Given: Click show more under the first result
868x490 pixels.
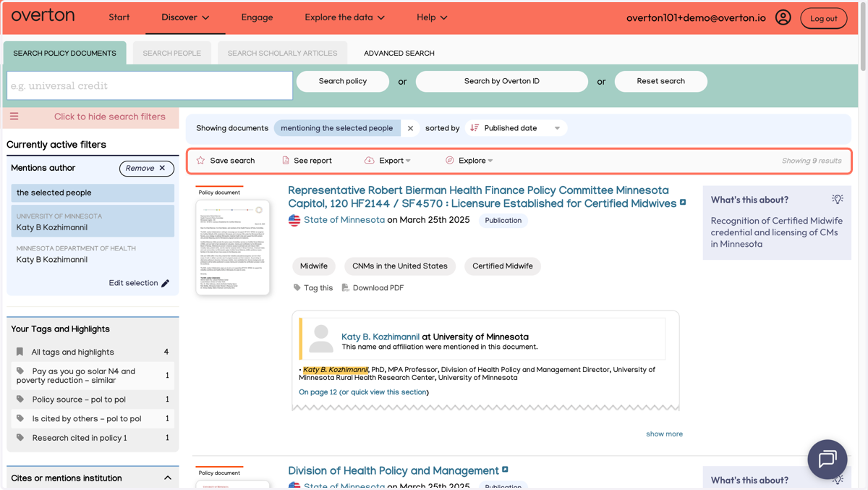Looking at the screenshot, I should [664, 434].
